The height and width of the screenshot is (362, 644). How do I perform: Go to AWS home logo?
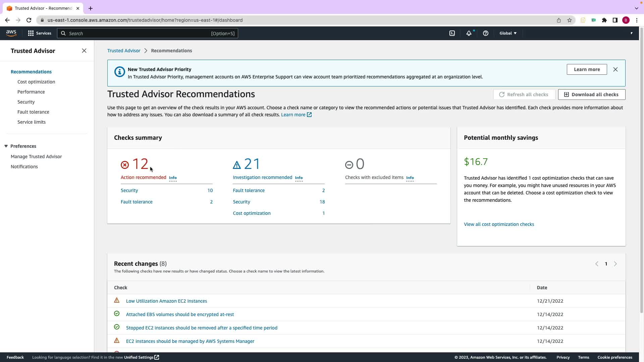(11, 33)
